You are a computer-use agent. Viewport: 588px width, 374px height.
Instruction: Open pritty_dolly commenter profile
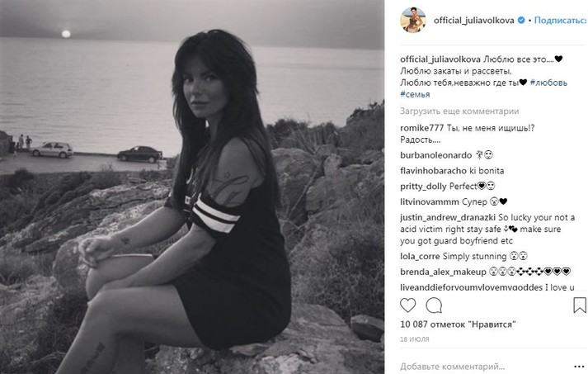coord(423,187)
